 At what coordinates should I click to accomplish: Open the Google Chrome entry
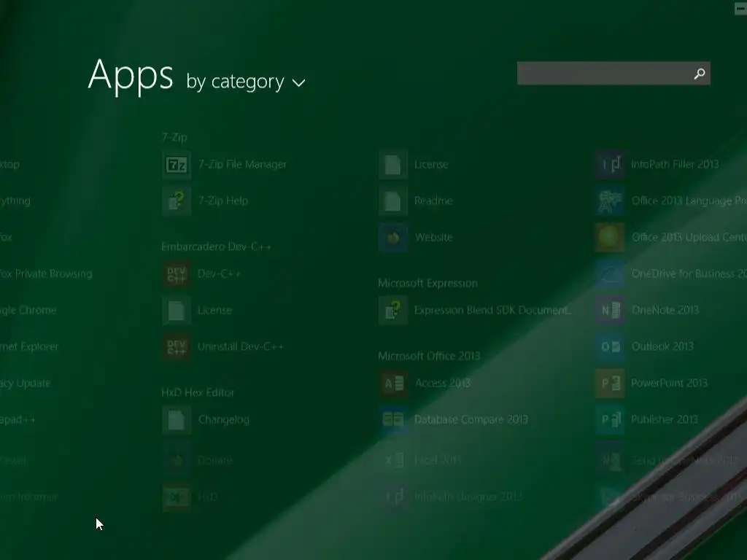(x=28, y=311)
